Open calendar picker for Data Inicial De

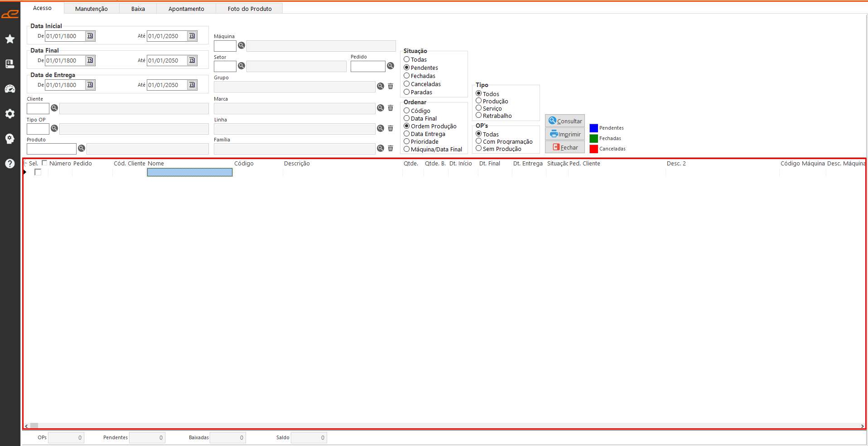click(90, 36)
